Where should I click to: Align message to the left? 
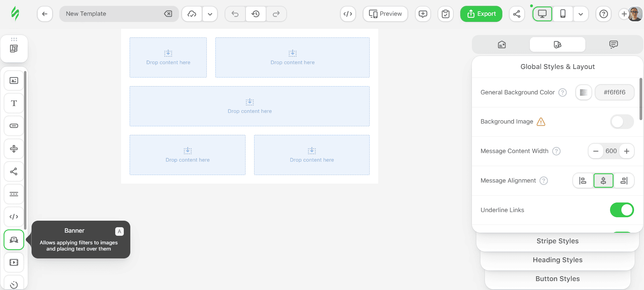(583, 181)
